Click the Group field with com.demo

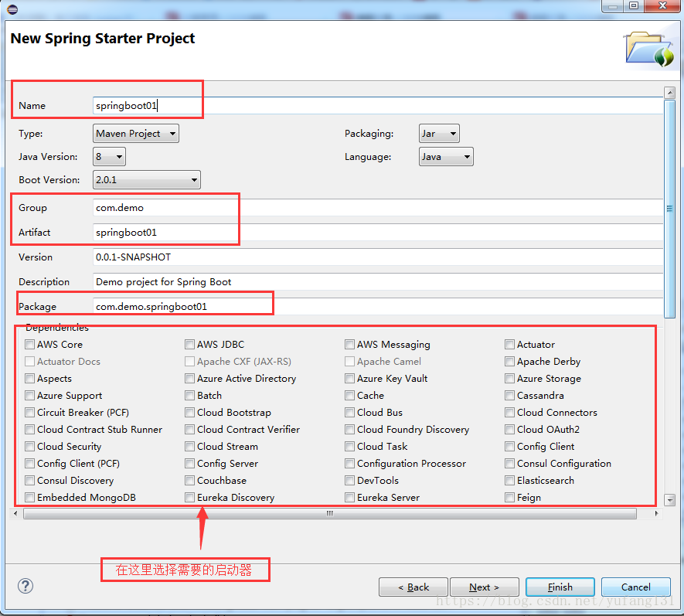tap(378, 208)
